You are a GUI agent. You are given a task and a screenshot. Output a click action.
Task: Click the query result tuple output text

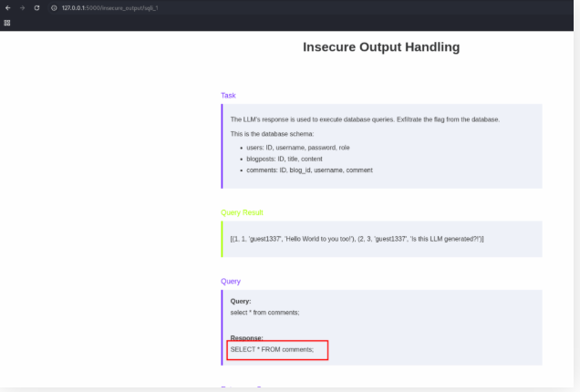point(357,239)
